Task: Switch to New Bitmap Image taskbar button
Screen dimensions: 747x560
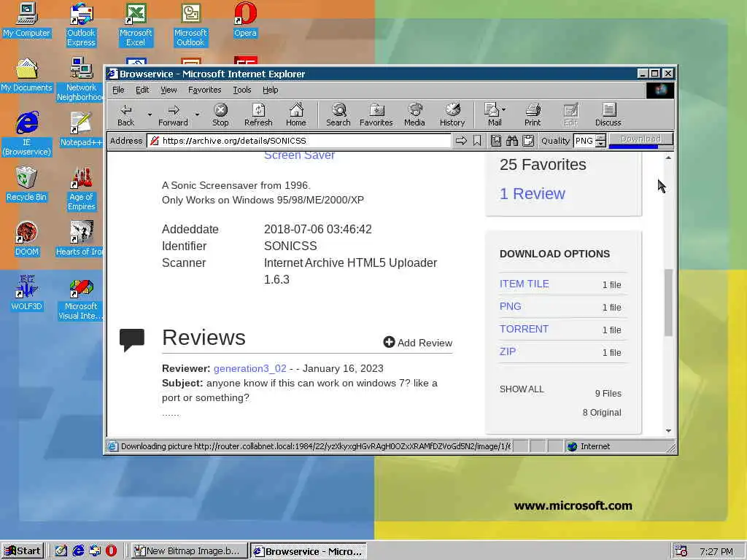Action: coord(189,551)
